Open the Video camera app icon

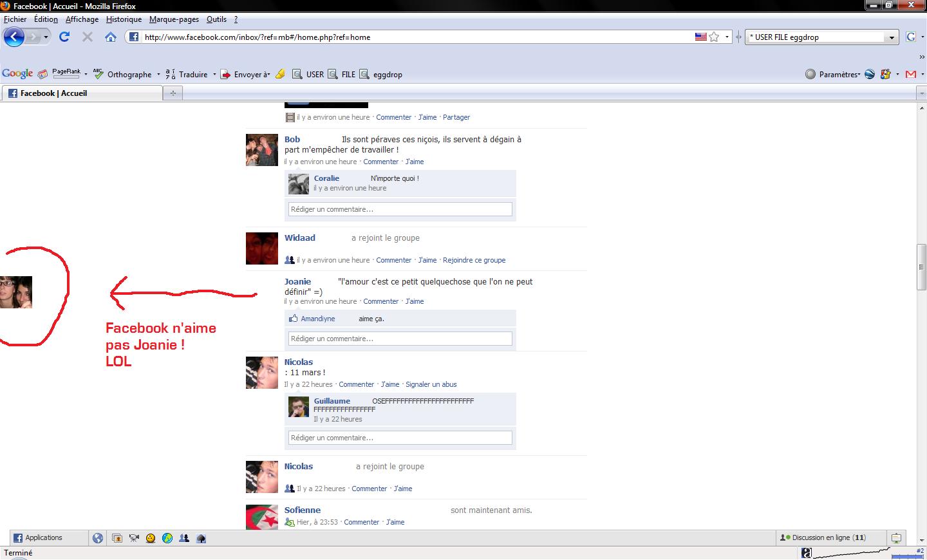coord(134,538)
